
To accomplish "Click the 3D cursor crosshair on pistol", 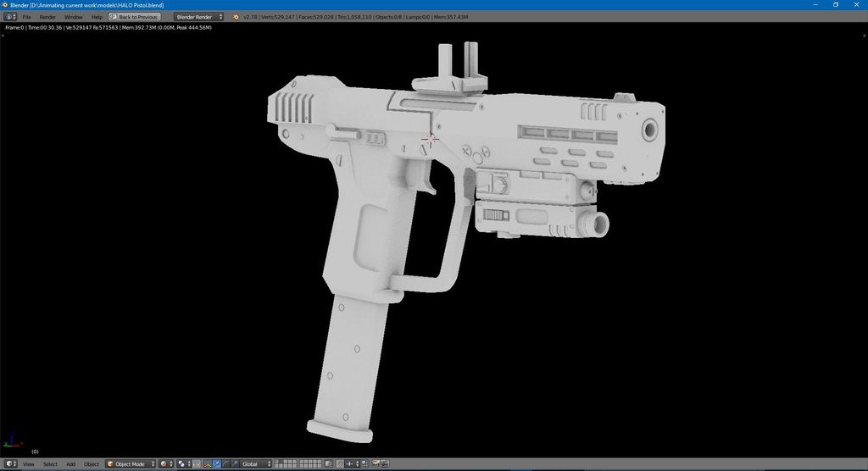I will [430, 139].
